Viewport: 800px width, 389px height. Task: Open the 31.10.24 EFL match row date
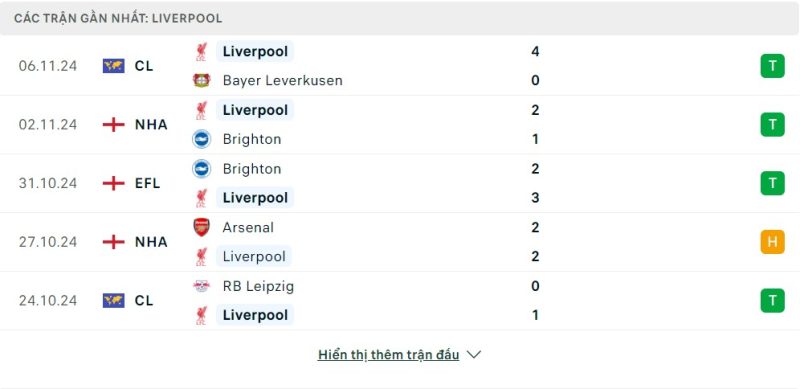click(x=48, y=183)
